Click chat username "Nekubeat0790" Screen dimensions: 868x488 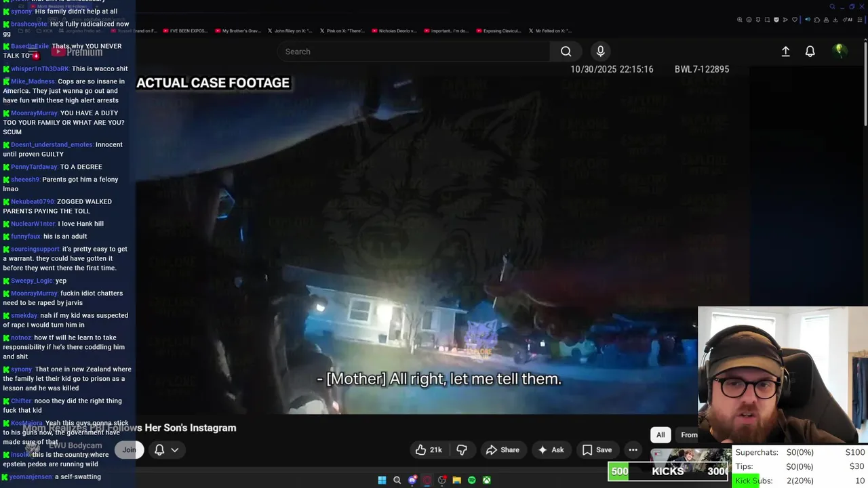tap(33, 201)
